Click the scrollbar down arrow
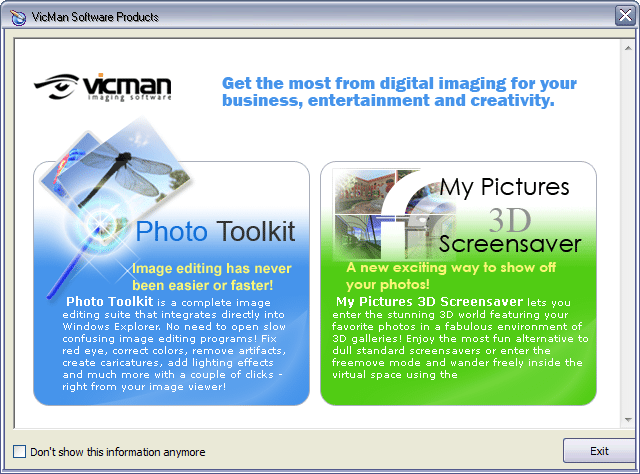This screenshot has width=640, height=474. tap(628, 420)
